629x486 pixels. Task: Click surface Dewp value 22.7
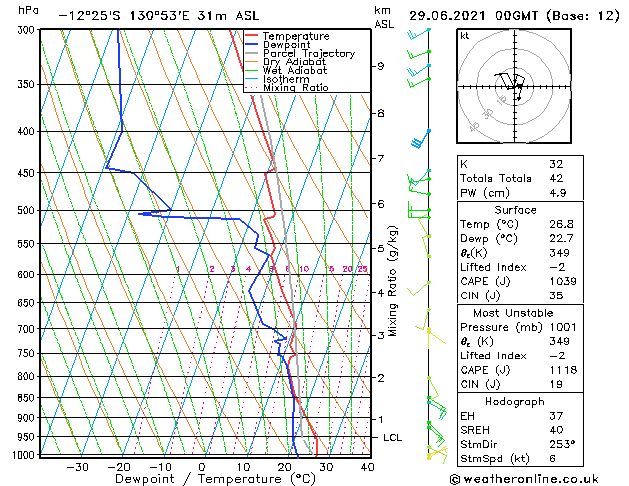point(561,238)
